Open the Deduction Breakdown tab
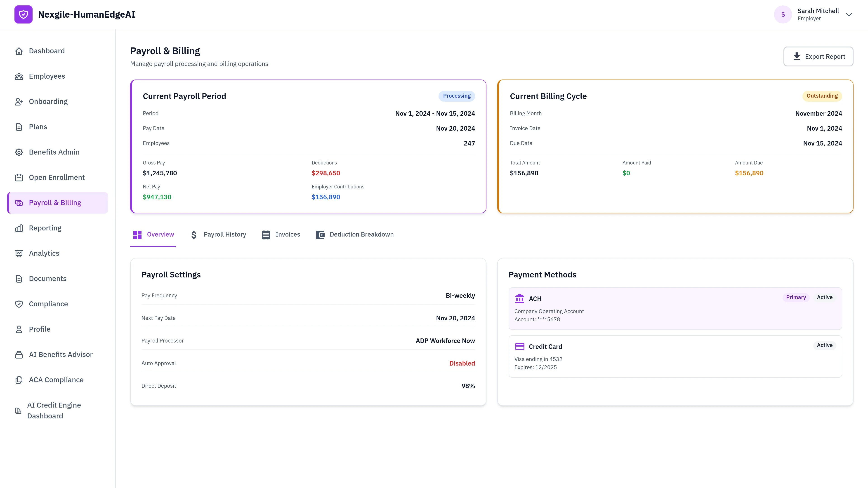 [x=362, y=235]
